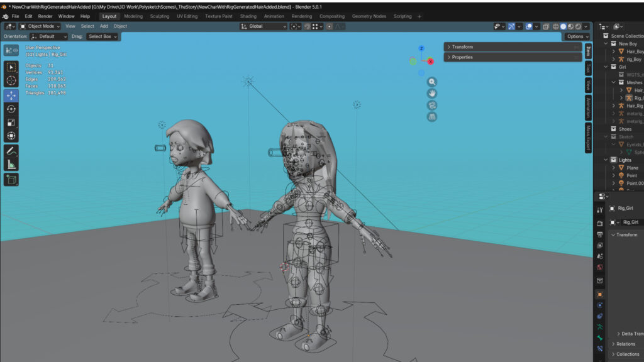Activate the Annotate tool
The width and height of the screenshot is (644, 362).
(11, 151)
